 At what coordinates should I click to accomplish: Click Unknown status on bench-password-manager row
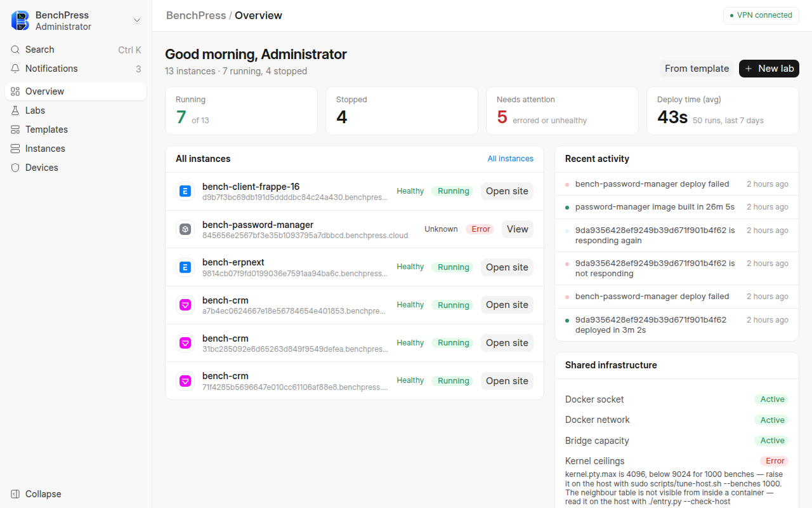[x=441, y=229]
